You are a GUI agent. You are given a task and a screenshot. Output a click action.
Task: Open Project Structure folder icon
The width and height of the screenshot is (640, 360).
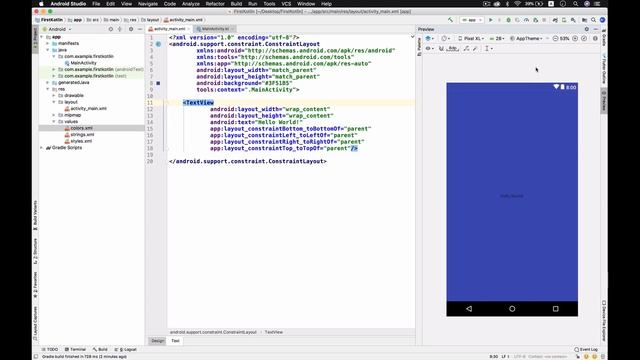584,20
